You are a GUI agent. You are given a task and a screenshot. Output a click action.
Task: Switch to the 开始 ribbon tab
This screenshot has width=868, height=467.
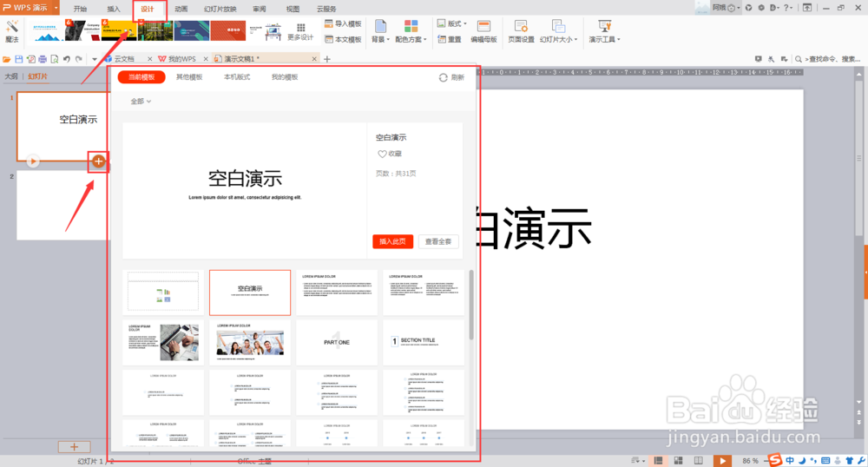[80, 9]
